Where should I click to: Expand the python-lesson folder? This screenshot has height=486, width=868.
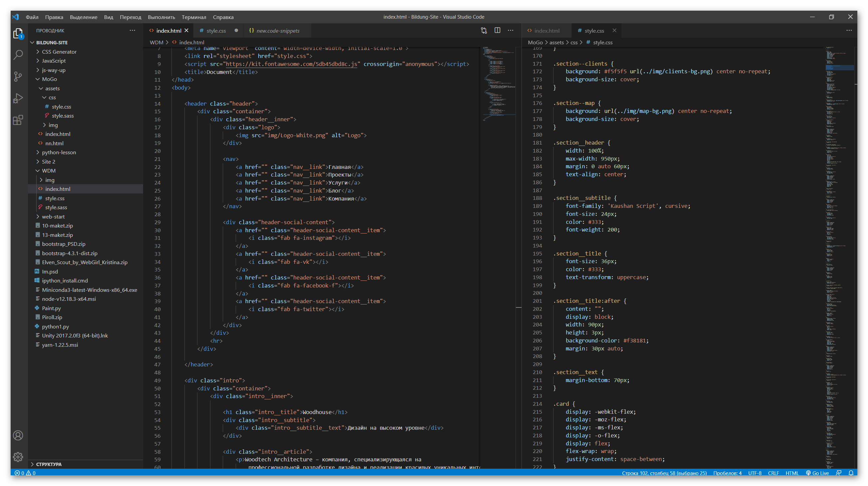(x=59, y=153)
